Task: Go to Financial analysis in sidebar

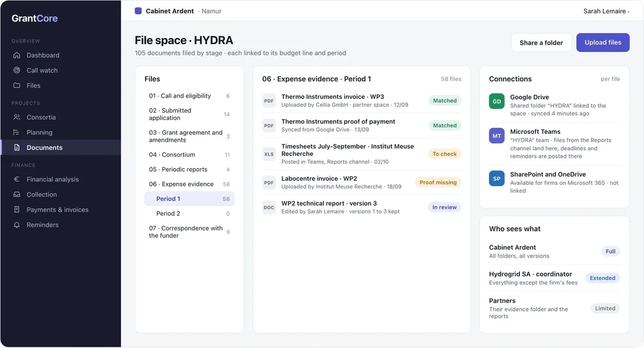Action: point(61,179)
